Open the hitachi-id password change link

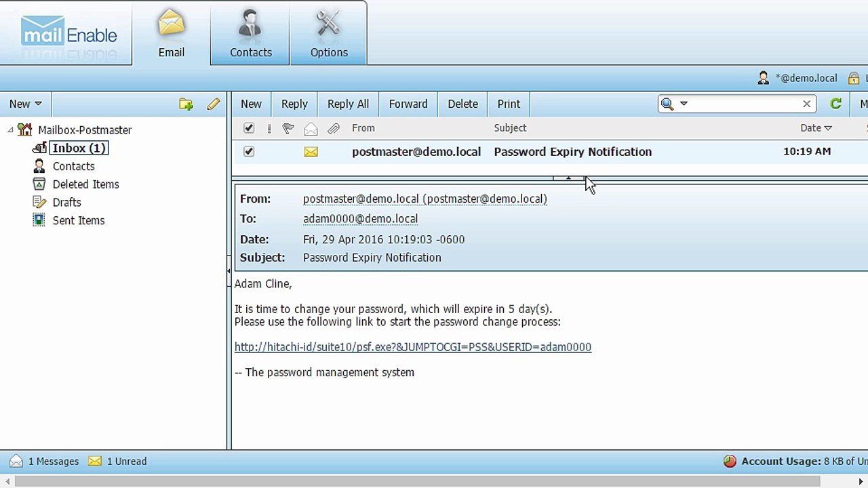pyautogui.click(x=413, y=347)
